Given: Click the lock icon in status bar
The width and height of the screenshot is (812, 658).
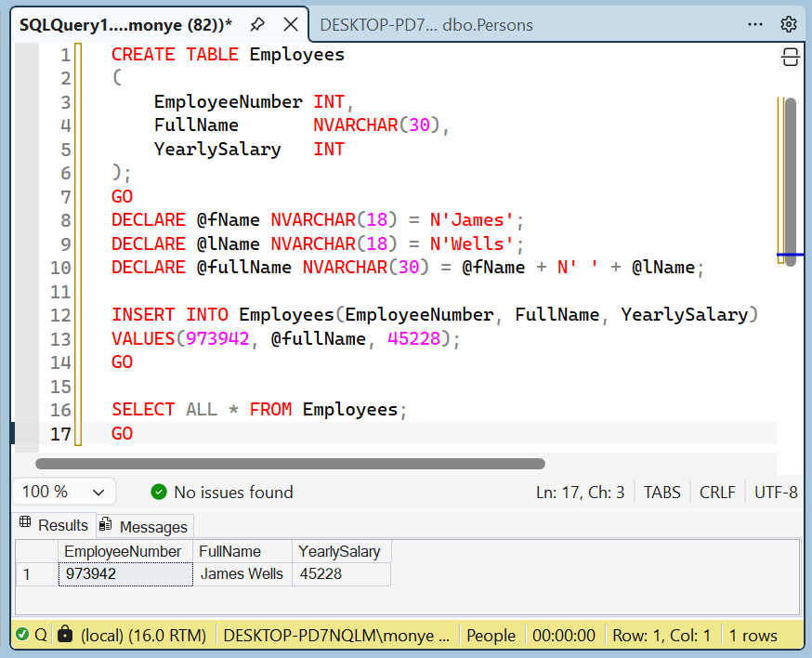Looking at the screenshot, I should click(x=65, y=634).
